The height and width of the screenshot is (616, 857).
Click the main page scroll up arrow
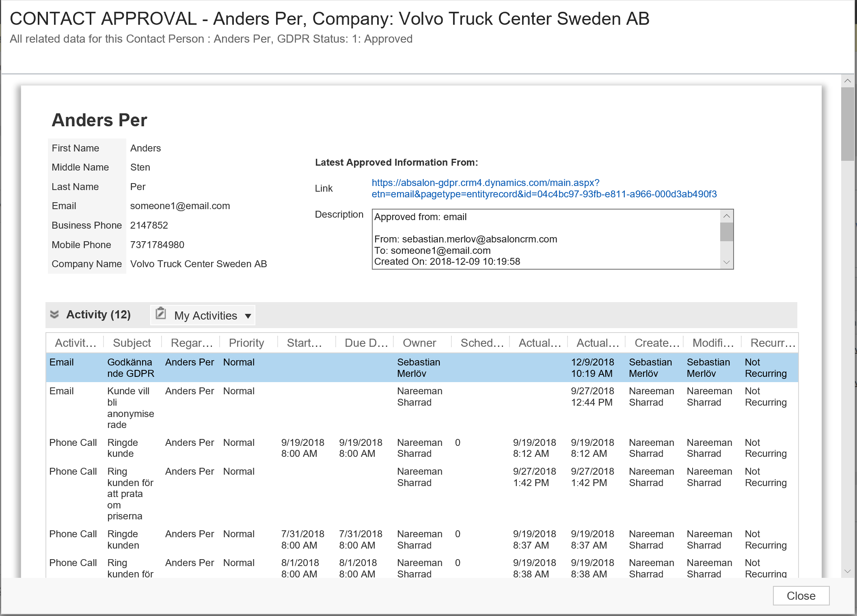point(848,81)
